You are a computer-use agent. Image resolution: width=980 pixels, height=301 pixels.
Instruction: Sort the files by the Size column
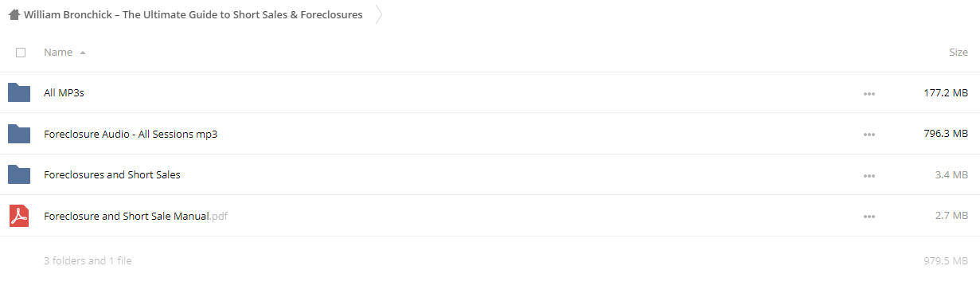(959, 52)
